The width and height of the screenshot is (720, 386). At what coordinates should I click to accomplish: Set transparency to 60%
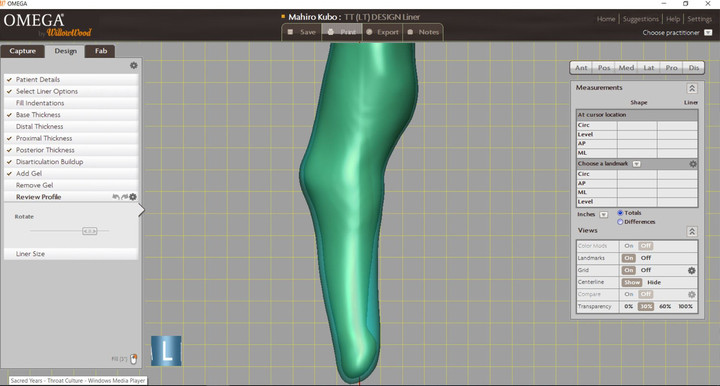pos(665,307)
